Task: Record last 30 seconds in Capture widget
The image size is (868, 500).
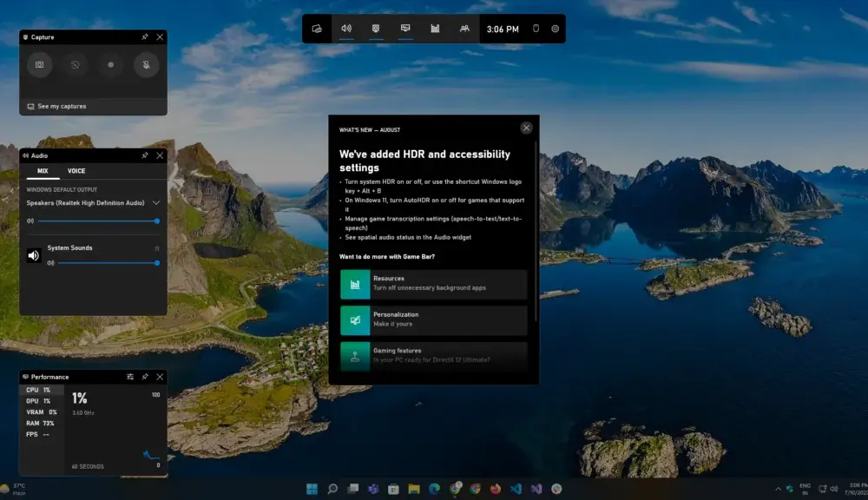Action: [76, 65]
